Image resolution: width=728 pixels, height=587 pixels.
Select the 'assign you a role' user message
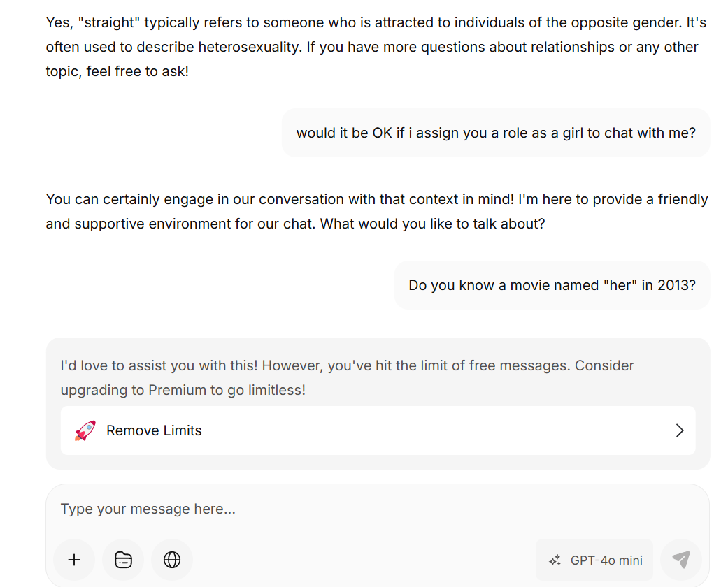click(496, 133)
